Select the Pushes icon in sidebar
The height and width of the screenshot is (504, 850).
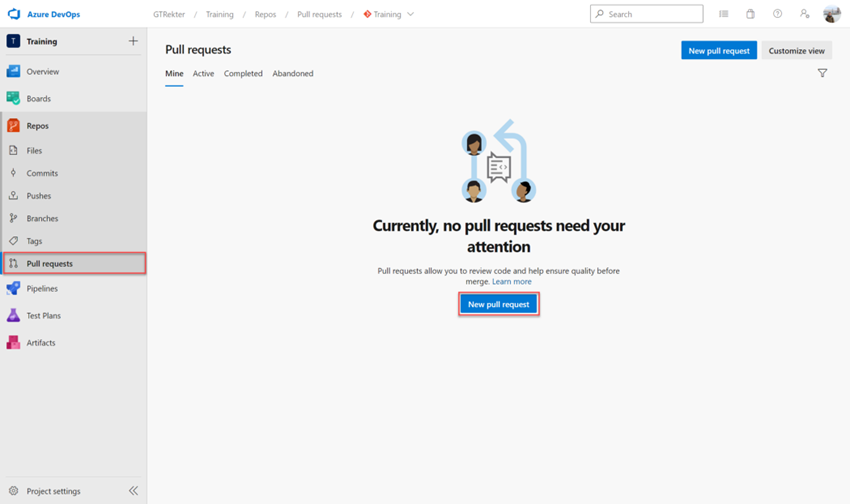pyautogui.click(x=14, y=196)
